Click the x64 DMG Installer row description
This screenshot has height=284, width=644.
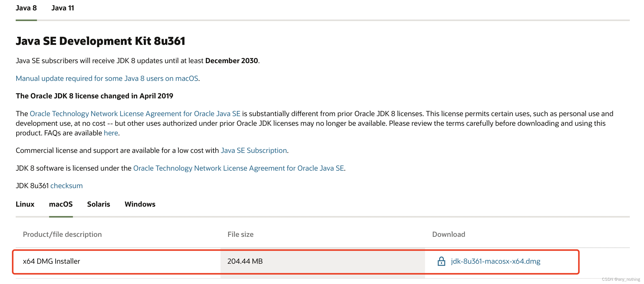coord(51,261)
